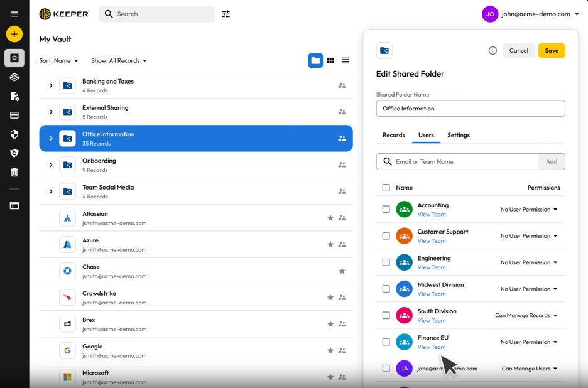Open Engineering team permission dropdown

point(529,262)
